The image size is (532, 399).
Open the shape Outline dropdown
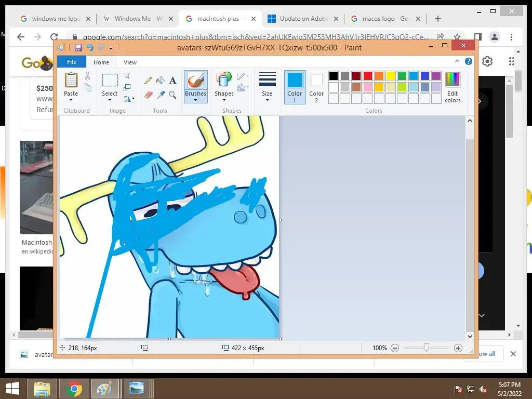[243, 76]
